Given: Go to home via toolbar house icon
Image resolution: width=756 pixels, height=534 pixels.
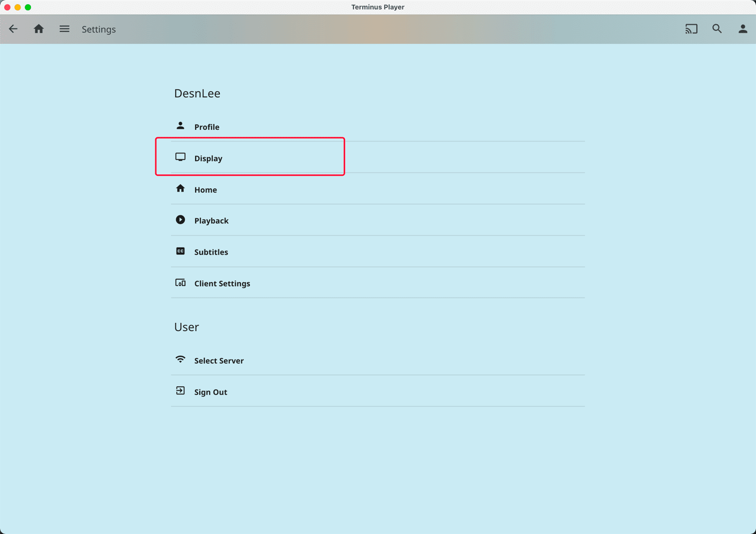Looking at the screenshot, I should click(x=39, y=29).
